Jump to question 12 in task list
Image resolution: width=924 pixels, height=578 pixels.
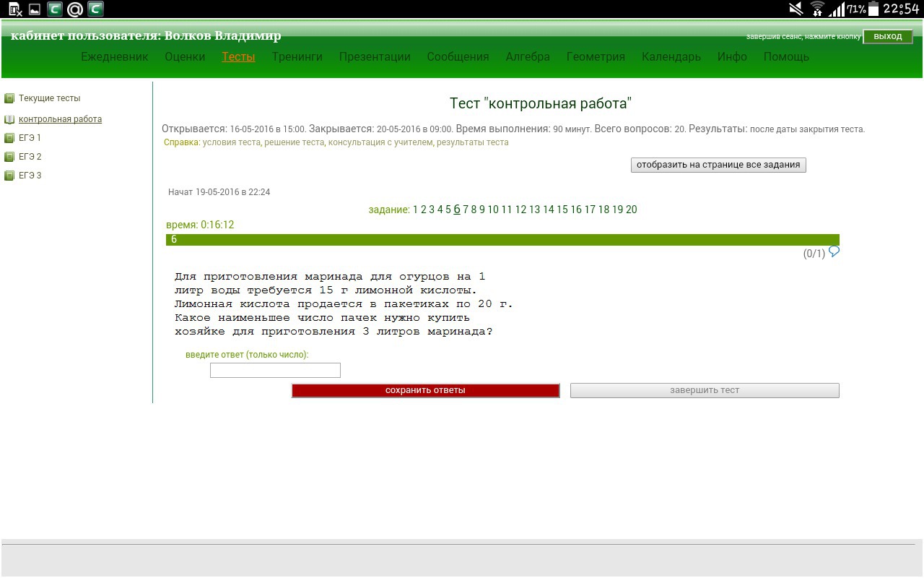pos(520,210)
